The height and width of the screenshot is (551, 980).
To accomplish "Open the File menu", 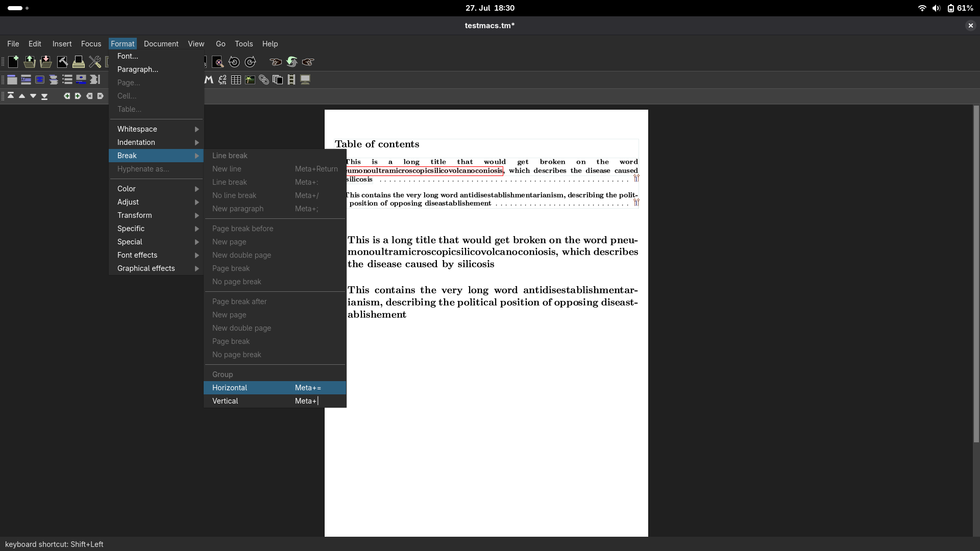I will click(x=13, y=44).
